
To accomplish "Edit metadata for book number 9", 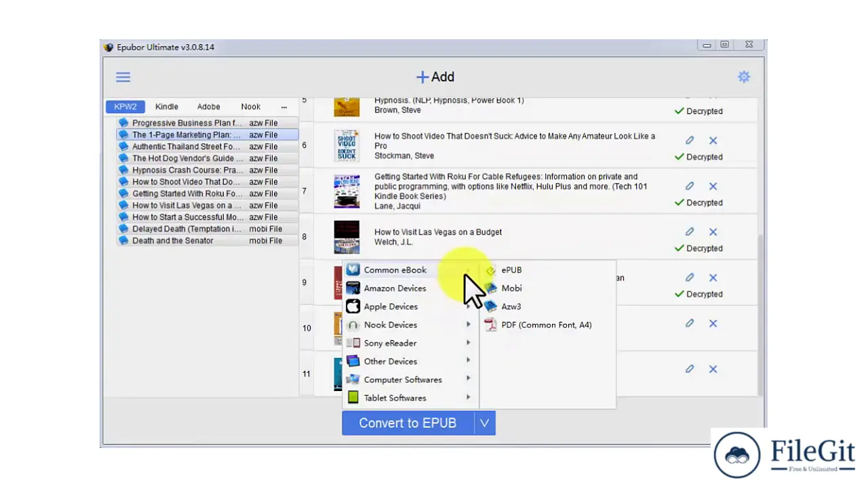I will [x=690, y=277].
